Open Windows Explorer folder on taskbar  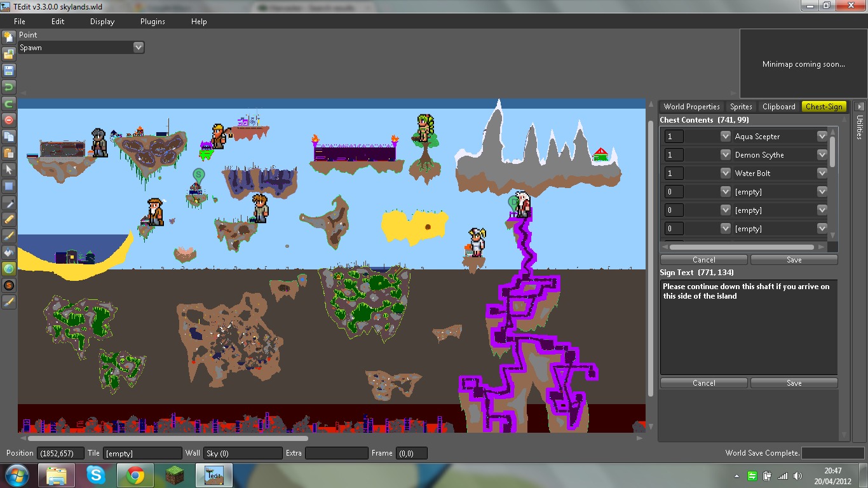[57, 475]
